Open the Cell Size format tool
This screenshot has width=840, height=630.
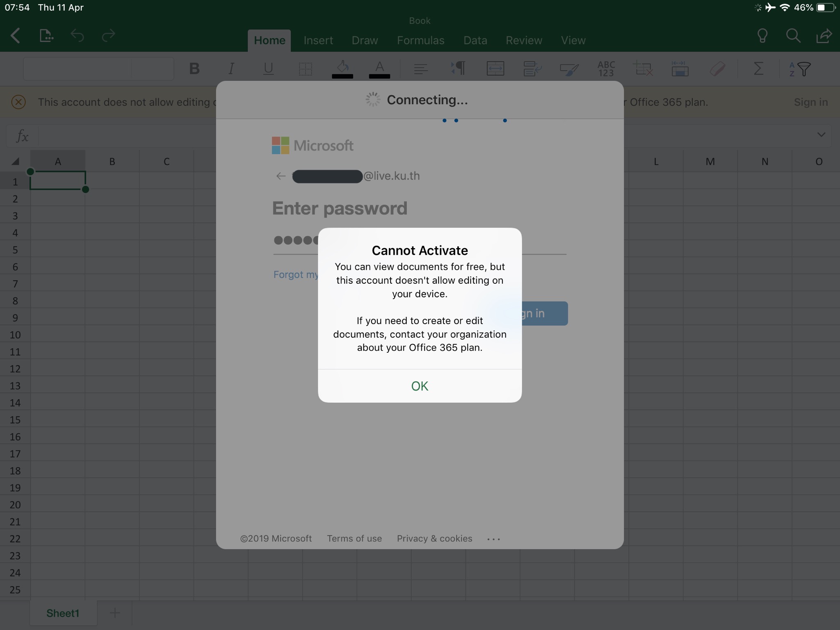680,68
